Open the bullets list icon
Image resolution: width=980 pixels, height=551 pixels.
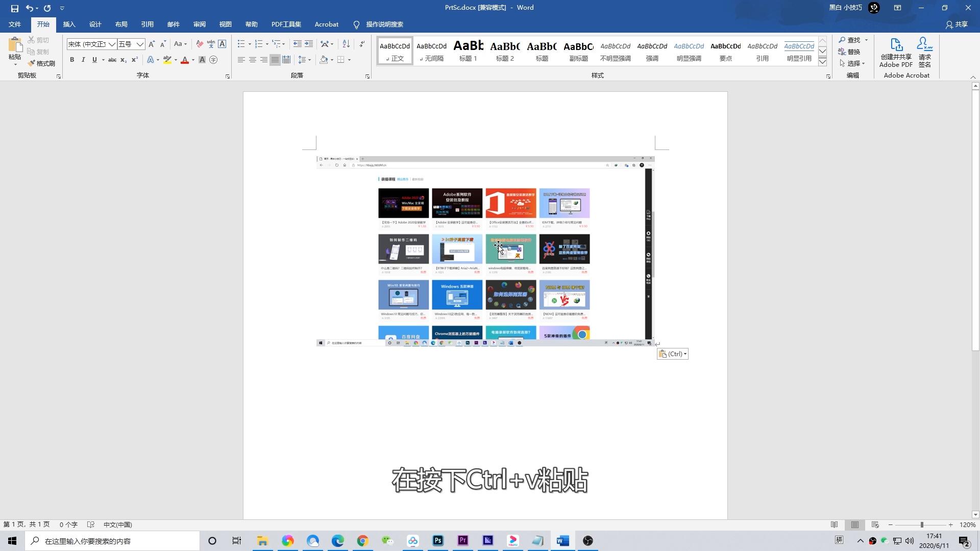(x=240, y=43)
